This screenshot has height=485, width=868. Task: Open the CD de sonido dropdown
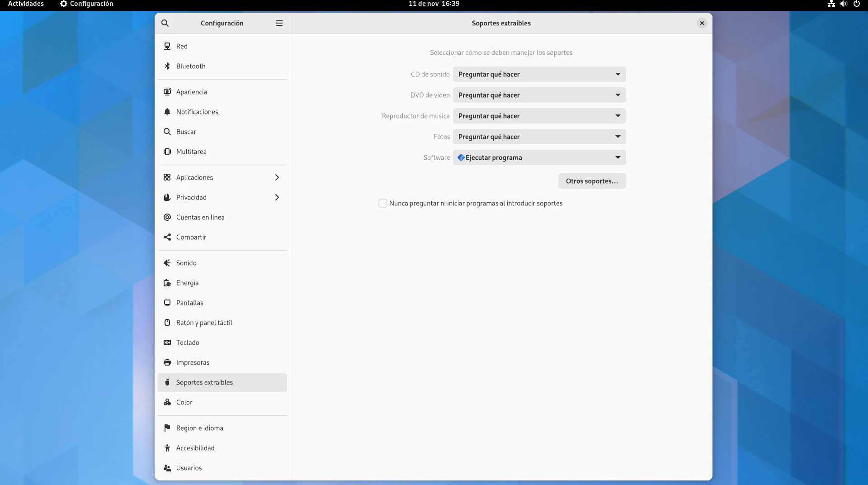[539, 74]
